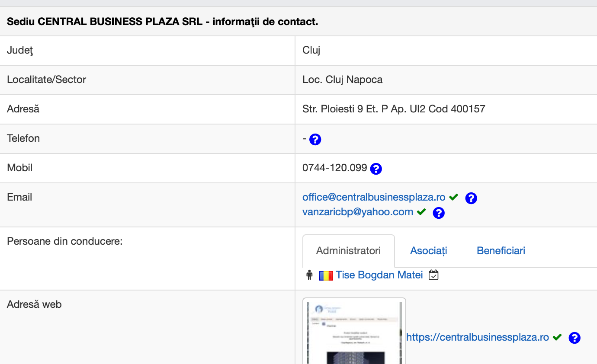Open the vanzaricbp@yahoo.com email link
This screenshot has height=364, width=597.
358,212
